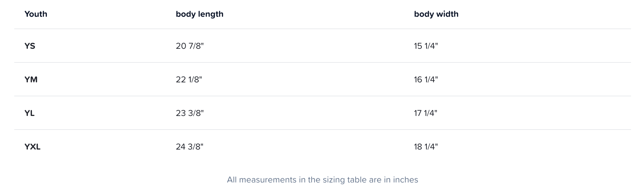Viewport: 644px width, 192px height.
Task: Select the YL size label
Action: [x=29, y=113]
